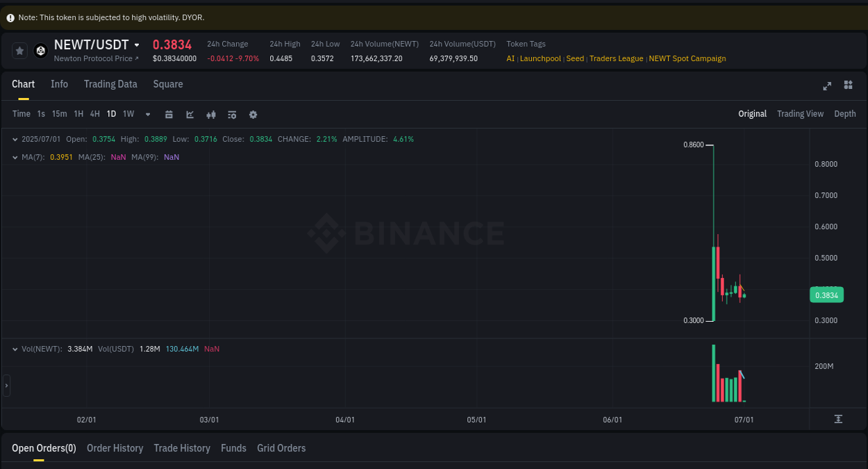Open the chart layout grid icon
The image size is (868, 469).
point(848,85)
